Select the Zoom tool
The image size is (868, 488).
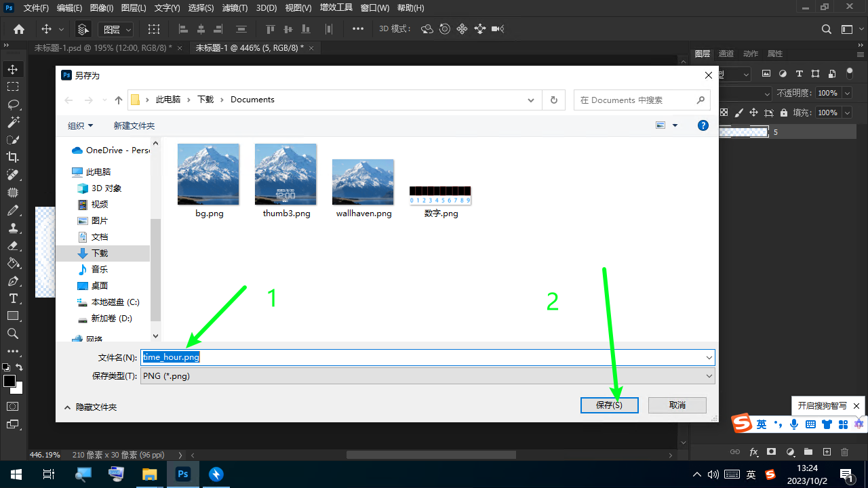click(13, 333)
